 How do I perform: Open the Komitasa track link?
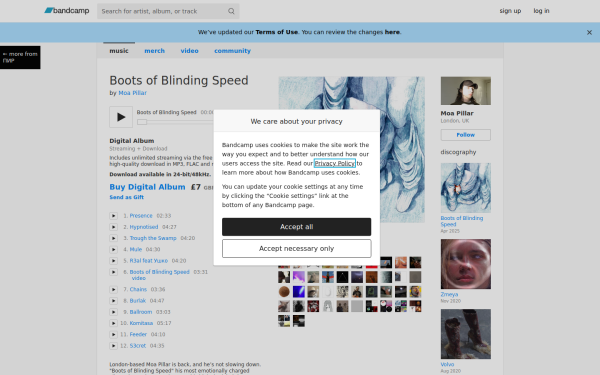coord(141,323)
